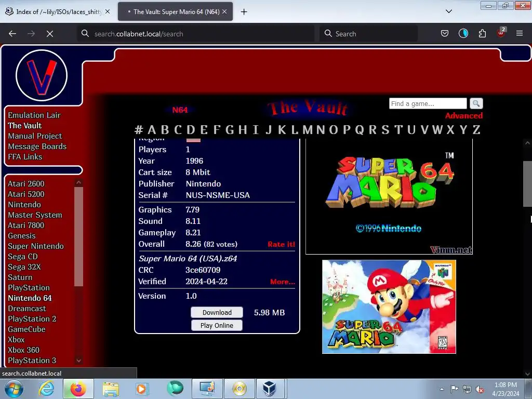This screenshot has width=532, height=399.
Task: Open the Pocket save icon
Action: coord(445,33)
